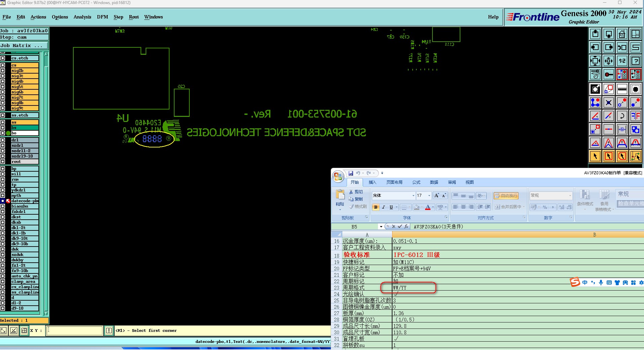Screen dimensions: 644x350
Task: Toggle checkbox for datecode-pbo layer
Action: 3,201
